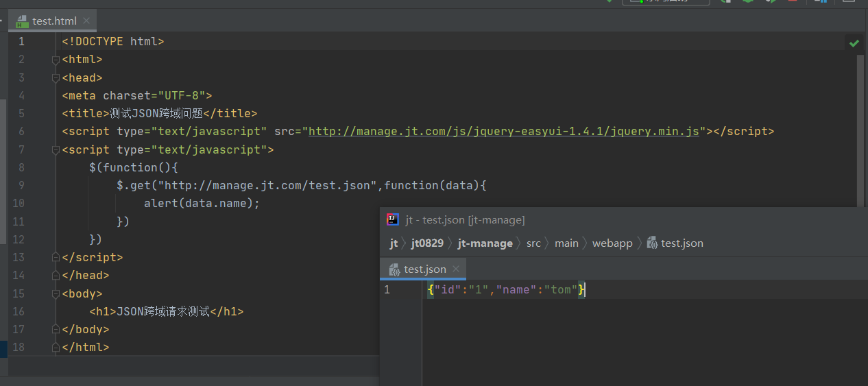Click the $(function(){ code line
868x386 pixels.
(134, 167)
